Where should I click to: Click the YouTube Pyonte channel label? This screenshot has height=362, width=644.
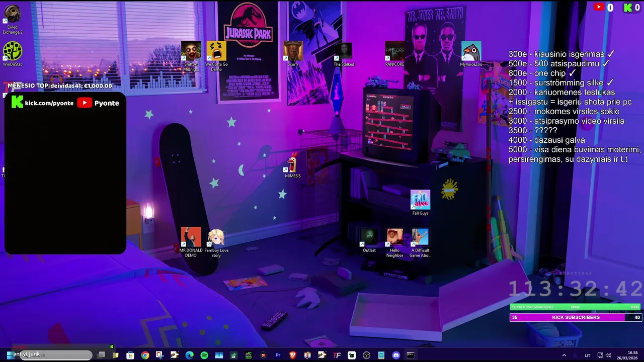(98, 103)
